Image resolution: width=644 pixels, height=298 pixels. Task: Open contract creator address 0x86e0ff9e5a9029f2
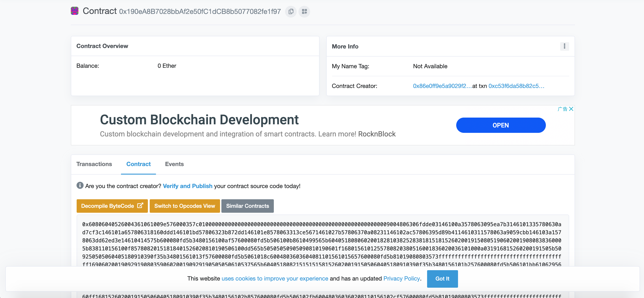pos(442,86)
